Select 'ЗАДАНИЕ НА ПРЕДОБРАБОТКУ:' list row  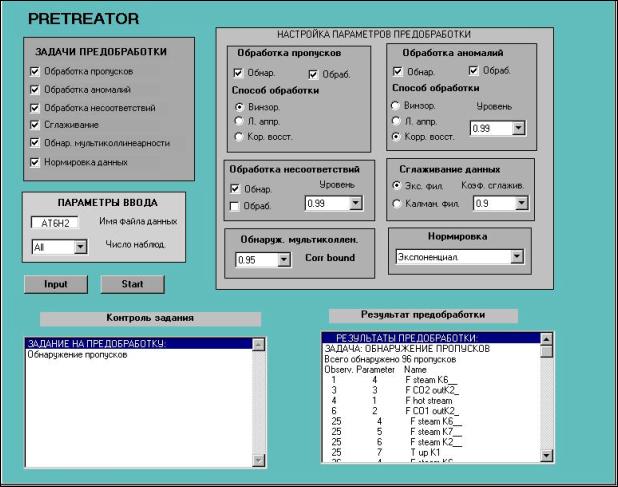click(x=139, y=344)
